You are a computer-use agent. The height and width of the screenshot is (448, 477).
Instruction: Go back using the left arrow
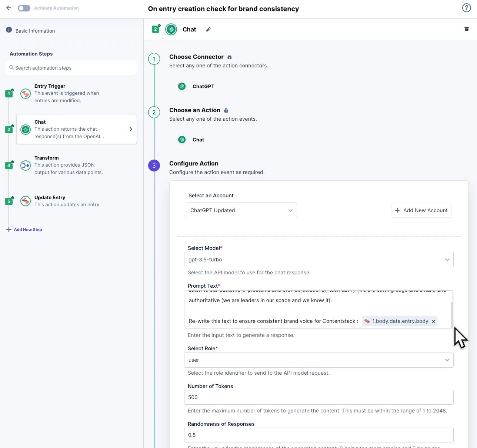pos(9,8)
